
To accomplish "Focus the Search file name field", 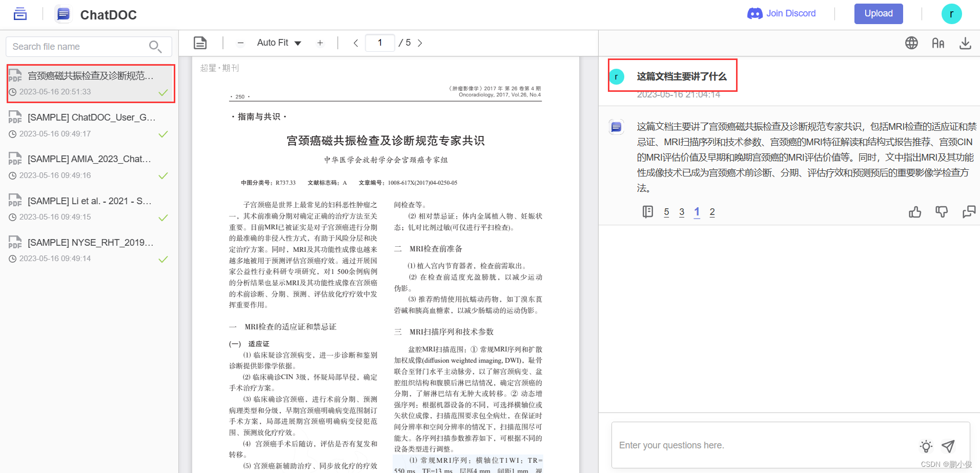I will click(x=88, y=47).
